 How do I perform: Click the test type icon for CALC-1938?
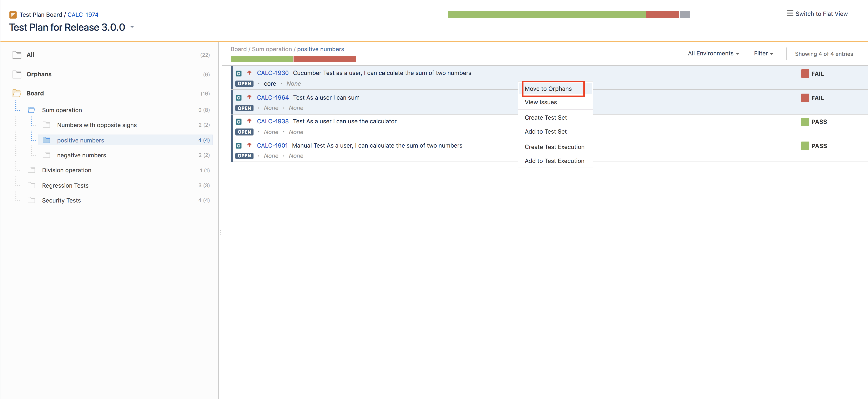(x=239, y=122)
